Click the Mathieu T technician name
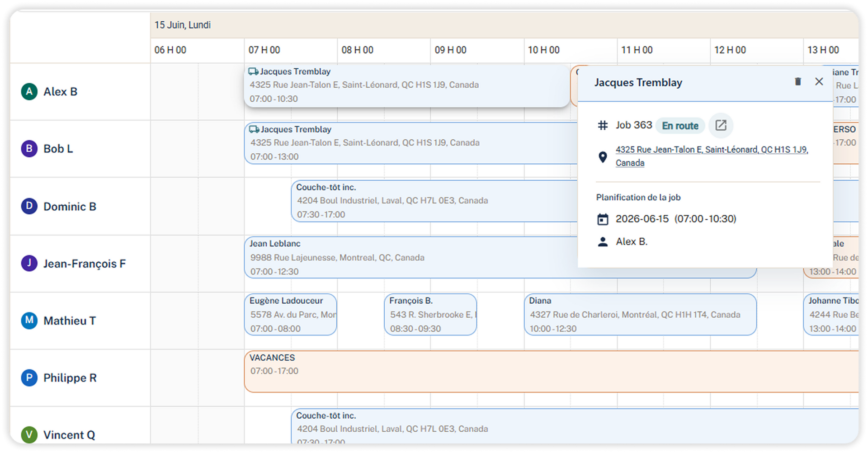Screen dimensions: 868x453 coord(70,321)
